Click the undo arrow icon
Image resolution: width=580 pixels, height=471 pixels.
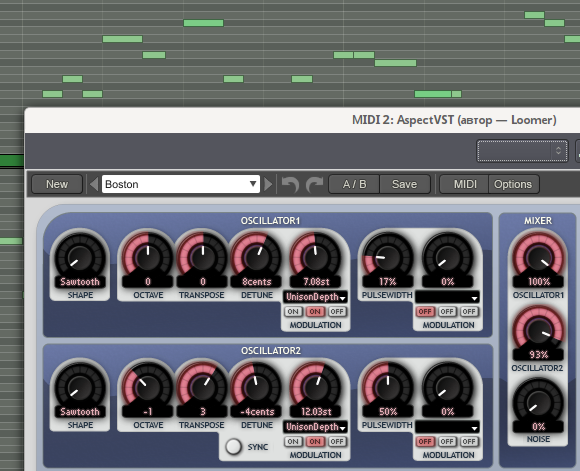[290, 184]
